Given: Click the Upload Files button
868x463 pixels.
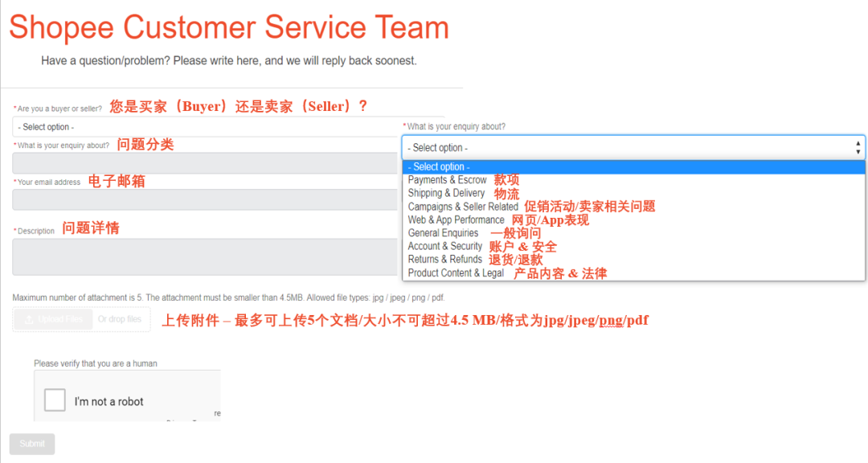Looking at the screenshot, I should click(x=53, y=320).
